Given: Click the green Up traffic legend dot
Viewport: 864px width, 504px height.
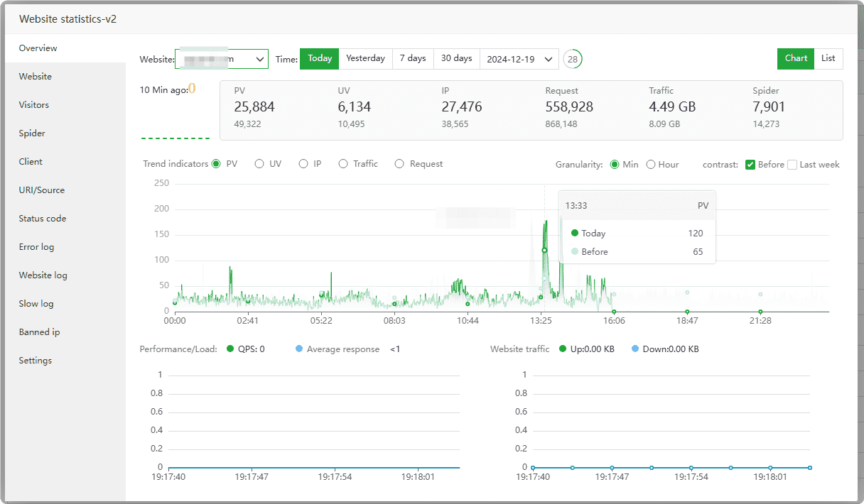Looking at the screenshot, I should click(x=563, y=349).
